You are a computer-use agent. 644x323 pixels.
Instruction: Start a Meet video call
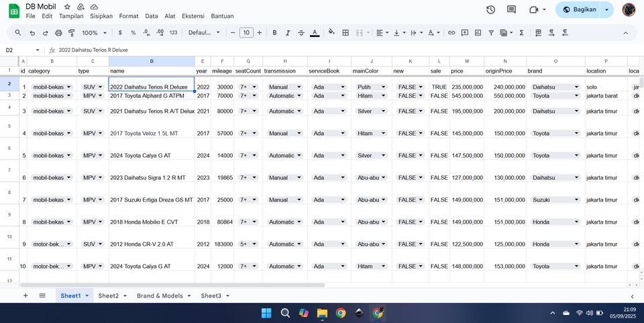tap(533, 9)
